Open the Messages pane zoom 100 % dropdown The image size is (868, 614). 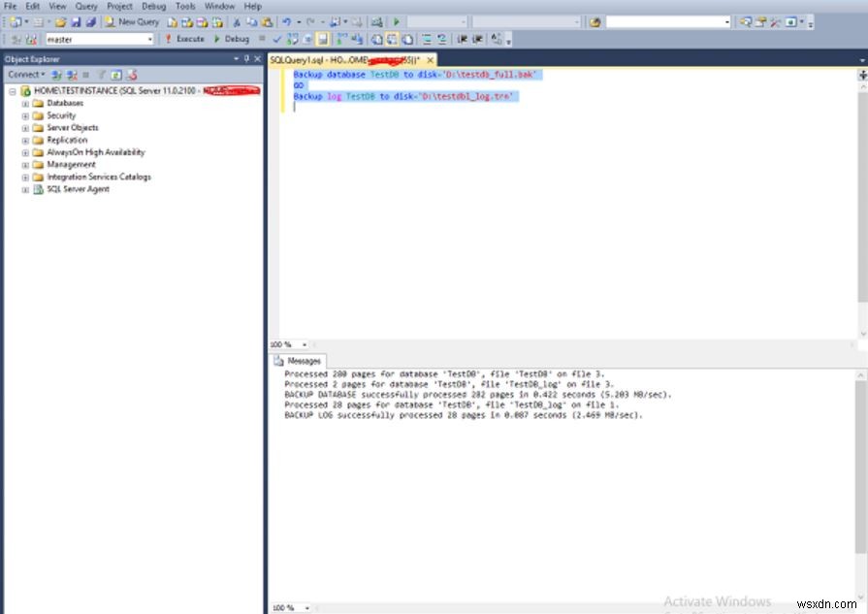tap(306, 608)
